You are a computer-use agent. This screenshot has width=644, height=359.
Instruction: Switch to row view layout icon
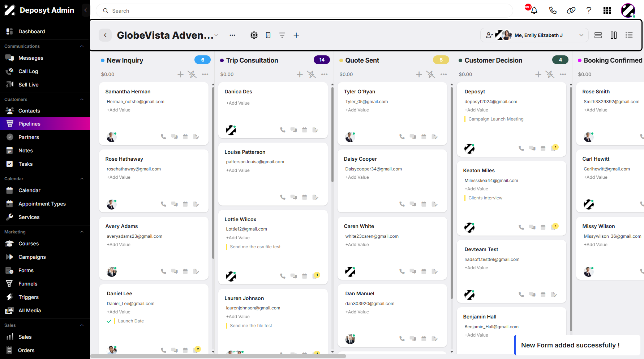598,35
